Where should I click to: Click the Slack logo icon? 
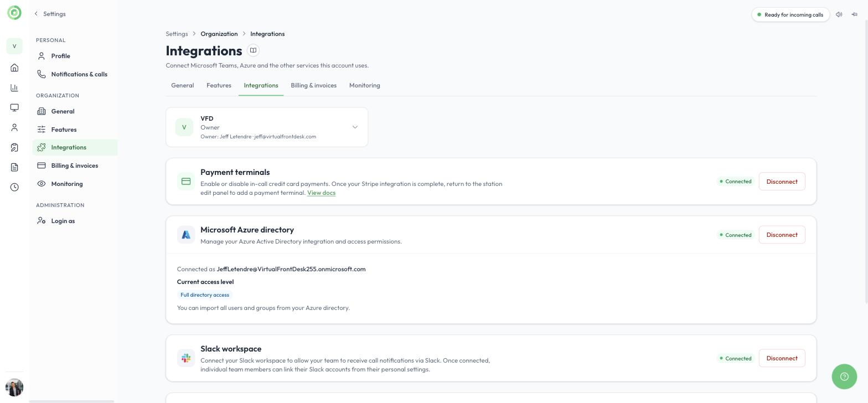coord(186,358)
